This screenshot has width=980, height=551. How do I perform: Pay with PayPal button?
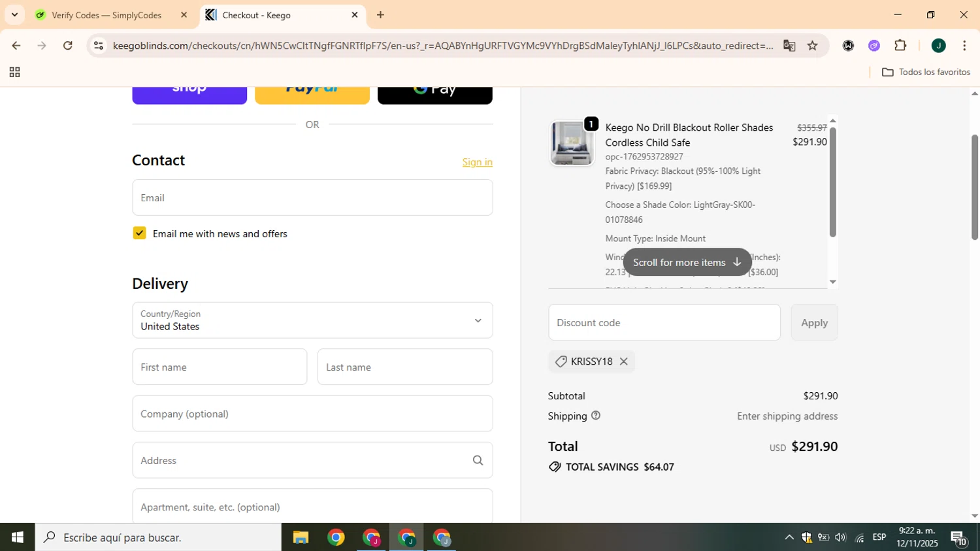pyautogui.click(x=312, y=95)
